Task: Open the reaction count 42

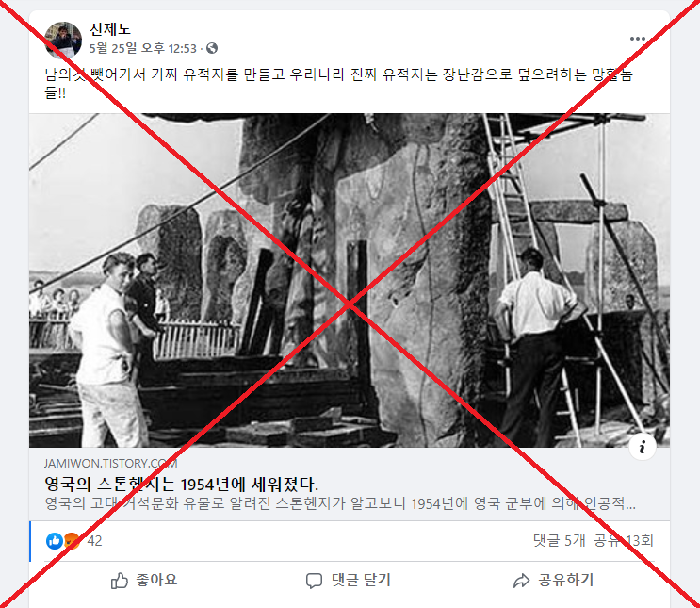Action: pyautogui.click(x=94, y=541)
